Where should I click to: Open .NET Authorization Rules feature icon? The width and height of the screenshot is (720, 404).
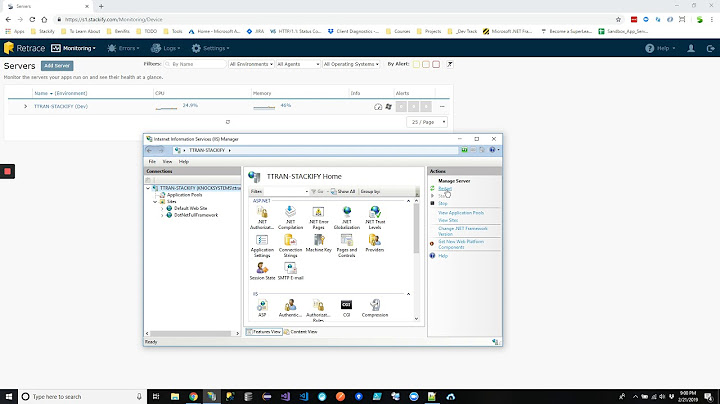[x=262, y=217]
